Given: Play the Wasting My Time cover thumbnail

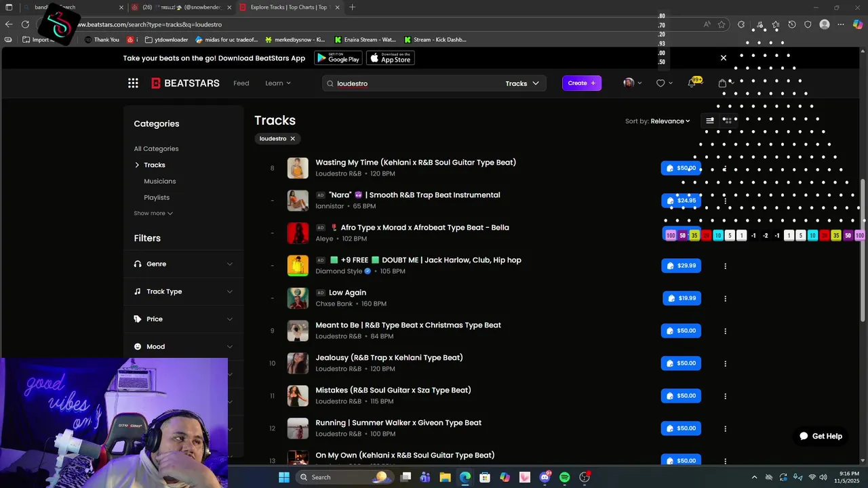Looking at the screenshot, I should (x=298, y=168).
